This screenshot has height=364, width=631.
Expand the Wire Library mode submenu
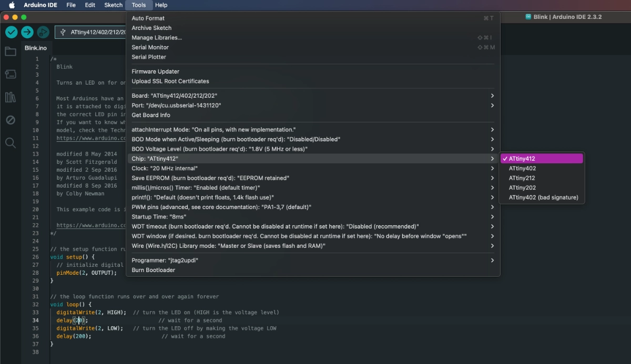[x=313, y=246]
